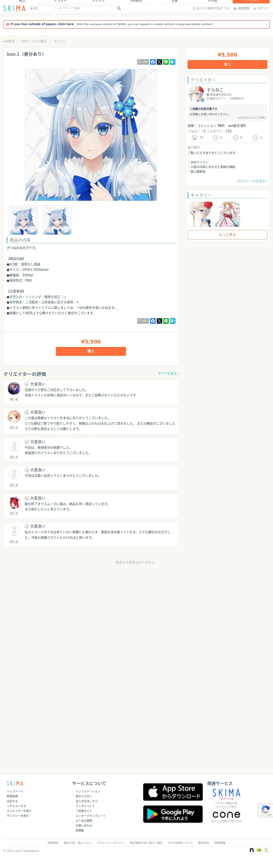Screen dimensions: 273x868
Task: Select the second variant thumbnail
Action: [x=57, y=220]
